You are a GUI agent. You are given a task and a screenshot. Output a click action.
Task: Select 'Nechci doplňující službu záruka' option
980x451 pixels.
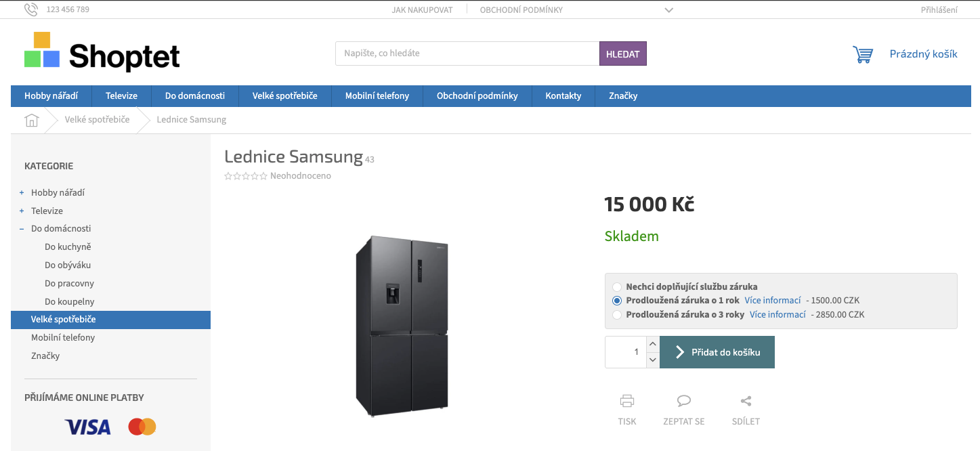point(617,287)
